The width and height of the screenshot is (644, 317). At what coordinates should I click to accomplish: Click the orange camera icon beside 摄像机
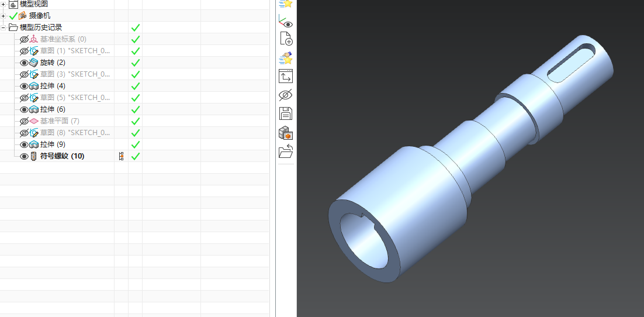click(23, 16)
